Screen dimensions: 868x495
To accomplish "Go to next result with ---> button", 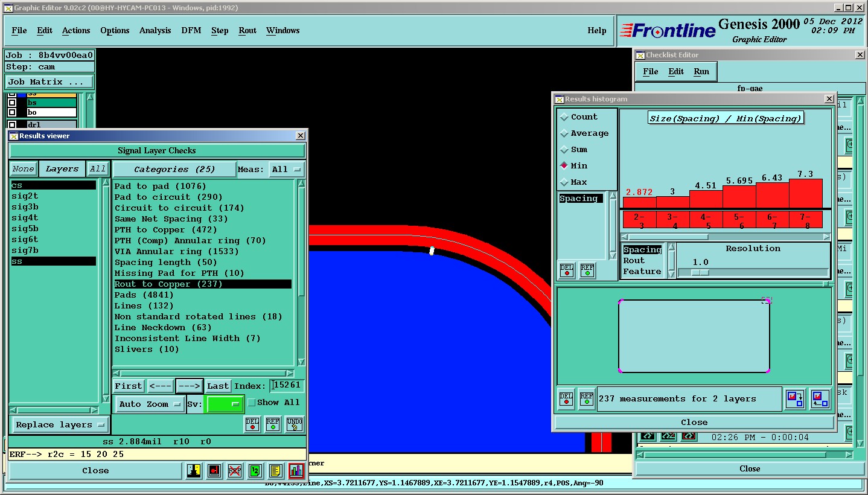I will 190,386.
